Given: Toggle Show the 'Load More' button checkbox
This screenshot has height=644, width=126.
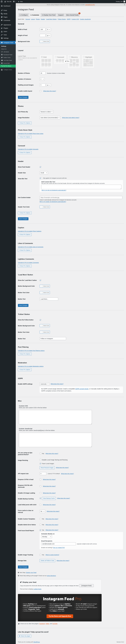Looking at the screenshot, I should click(x=40, y=280).
